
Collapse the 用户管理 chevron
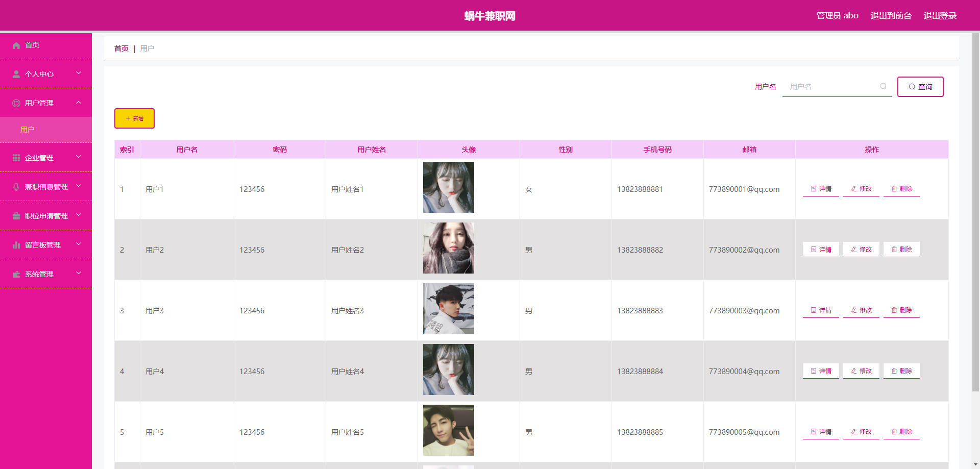pos(79,102)
